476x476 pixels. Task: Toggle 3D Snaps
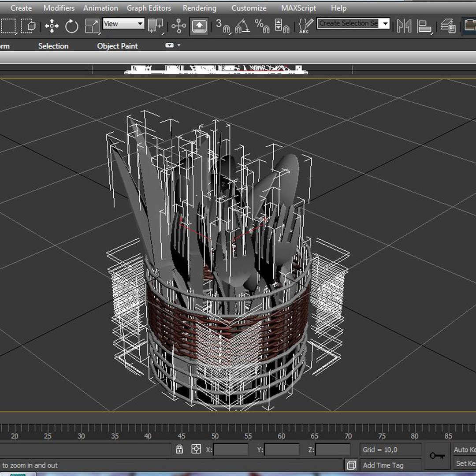click(x=223, y=26)
